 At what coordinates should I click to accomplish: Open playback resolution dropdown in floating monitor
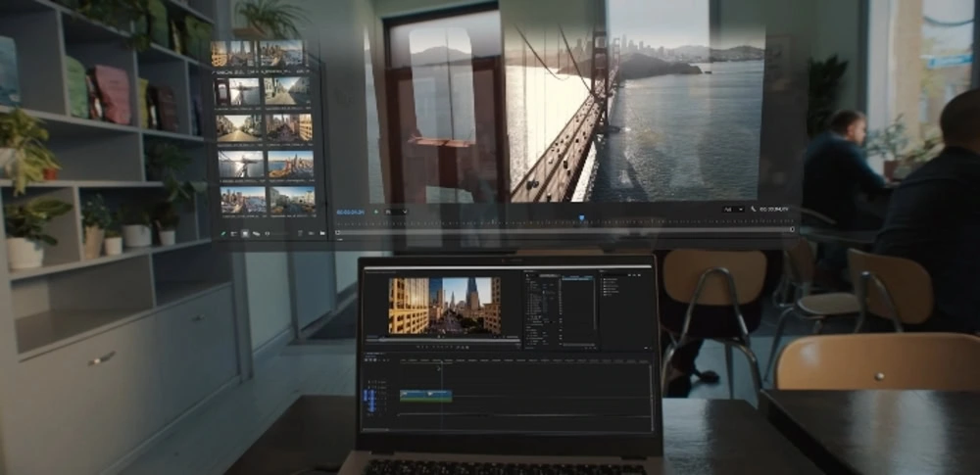tap(731, 210)
